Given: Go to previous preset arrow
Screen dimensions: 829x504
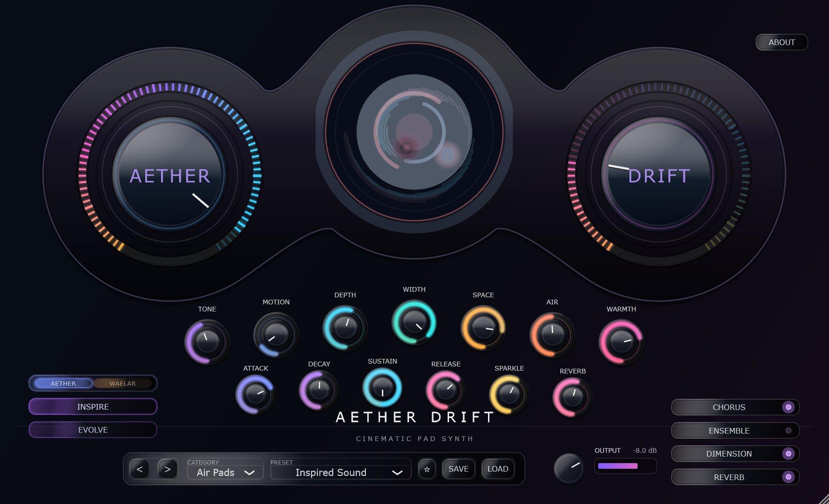Looking at the screenshot, I should tap(139, 469).
